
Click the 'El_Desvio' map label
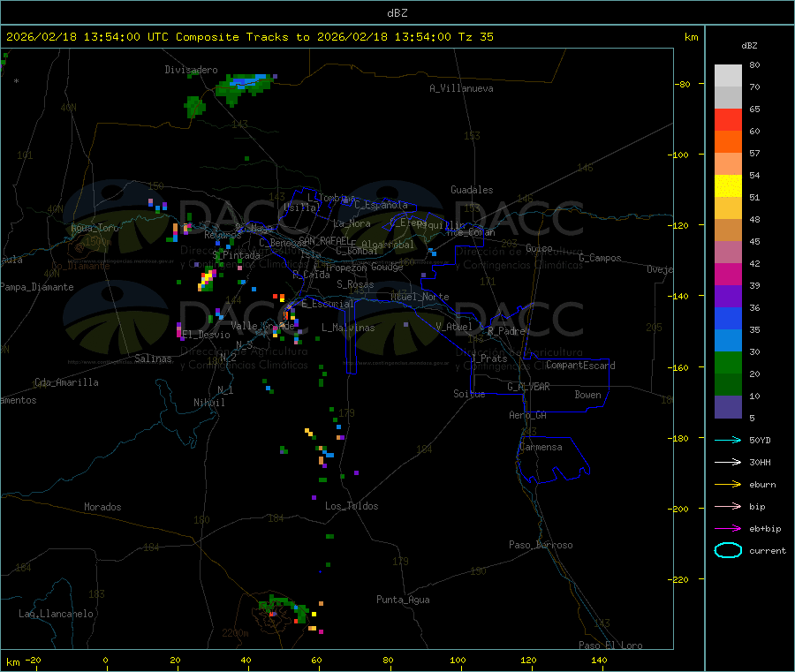click(207, 335)
